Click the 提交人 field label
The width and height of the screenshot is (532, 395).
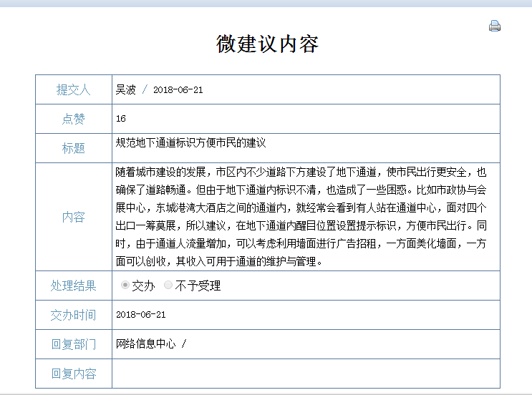[73, 89]
